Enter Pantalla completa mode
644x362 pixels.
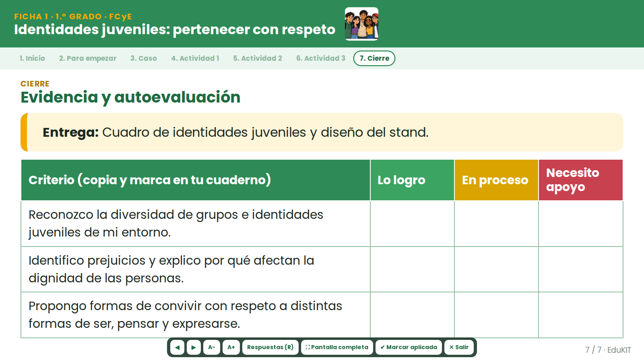[x=337, y=347]
